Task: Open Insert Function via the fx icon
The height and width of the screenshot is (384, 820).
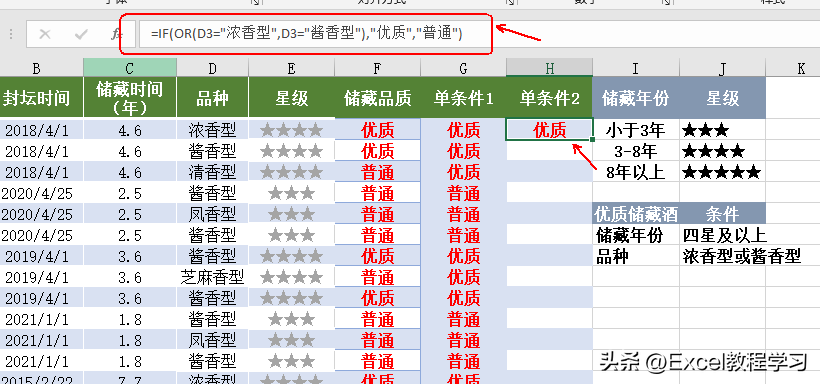Action: point(116,35)
